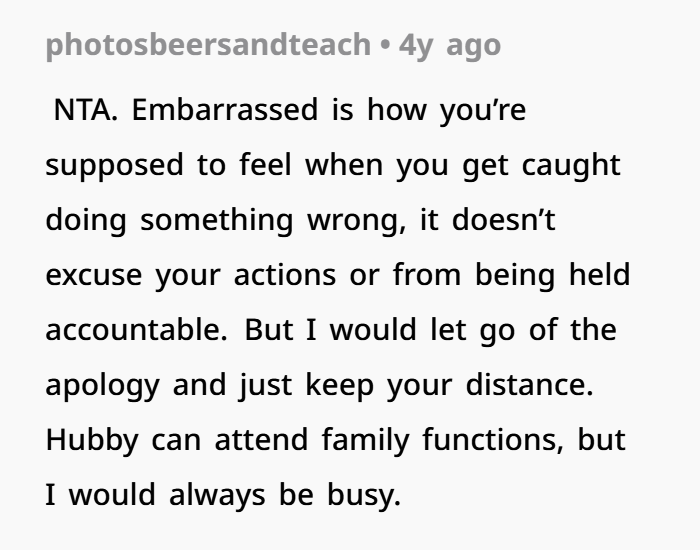Viewport: 700px width, 550px height.
Task: Open the photosbeersandteach user profile
Action: point(208,46)
